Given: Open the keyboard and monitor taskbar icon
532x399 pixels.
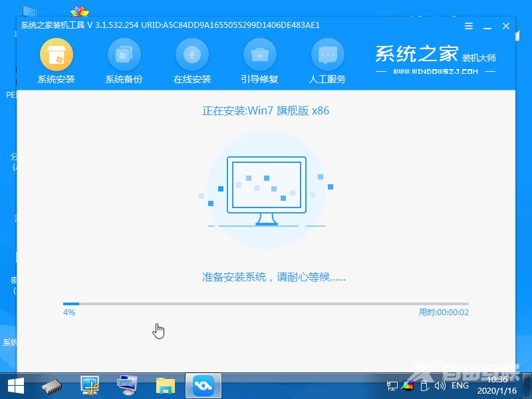Looking at the screenshot, I should point(127,386).
